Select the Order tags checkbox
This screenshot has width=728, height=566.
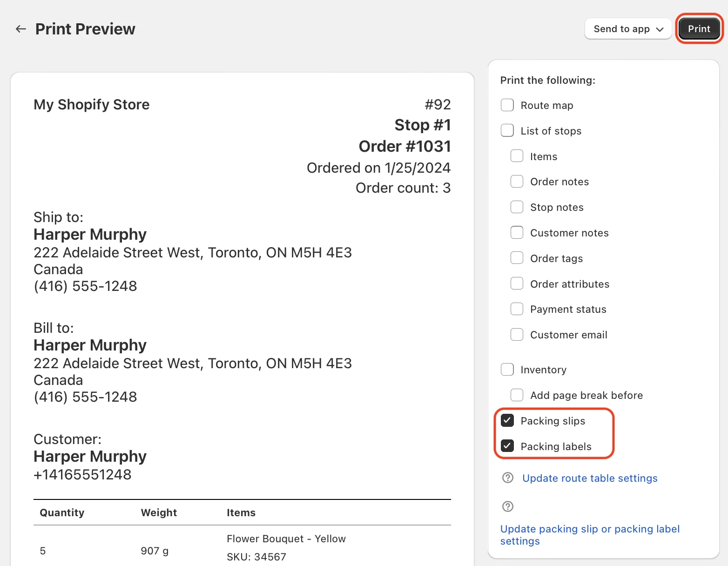[517, 258]
